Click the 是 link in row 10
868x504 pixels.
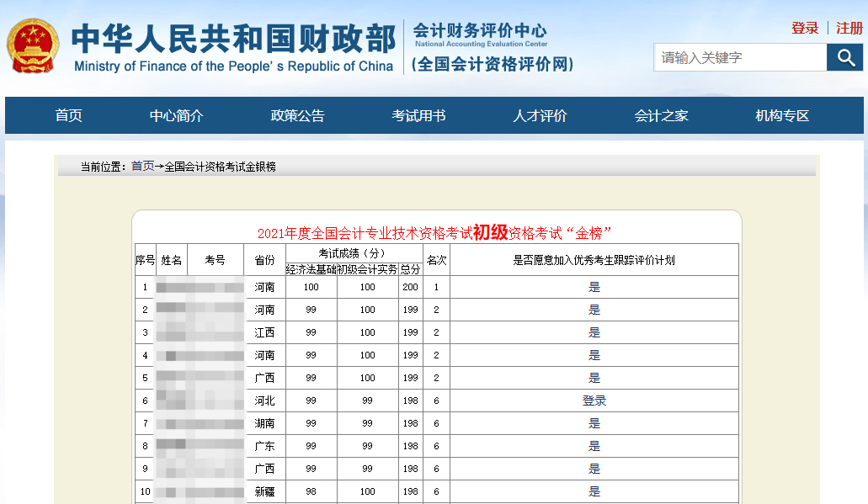pyautogui.click(x=594, y=491)
